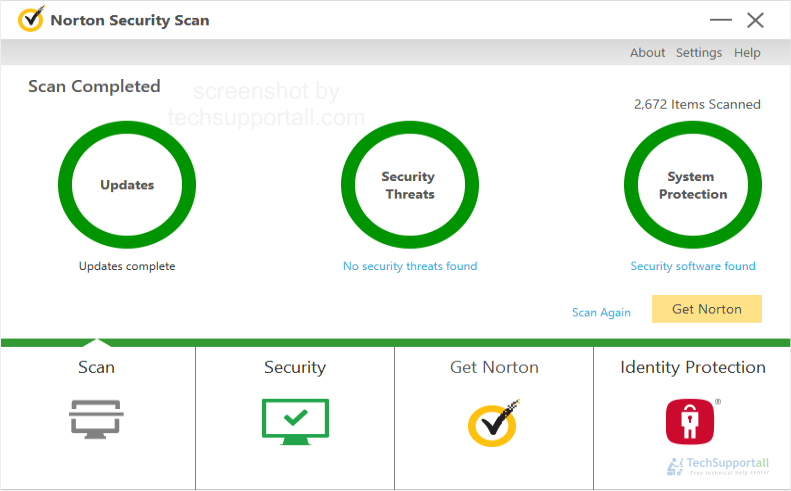
Task: Click the yellow Get Norton button
Action: tap(707, 309)
